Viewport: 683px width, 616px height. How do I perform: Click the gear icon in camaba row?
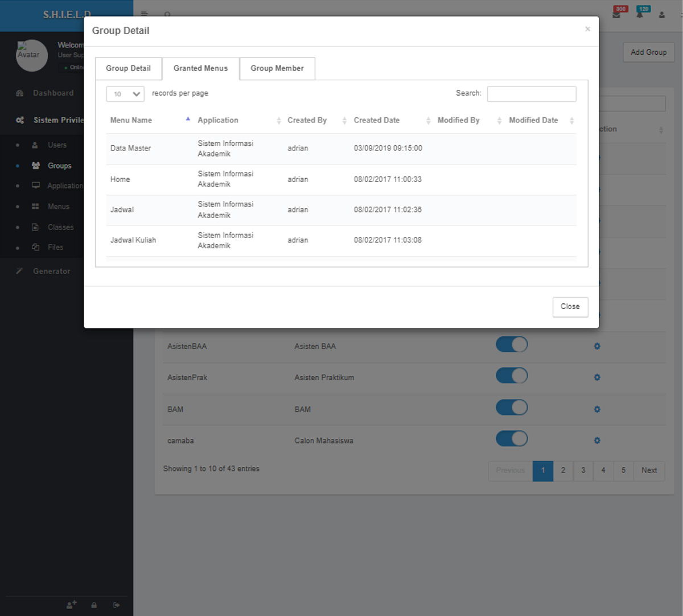coord(597,441)
